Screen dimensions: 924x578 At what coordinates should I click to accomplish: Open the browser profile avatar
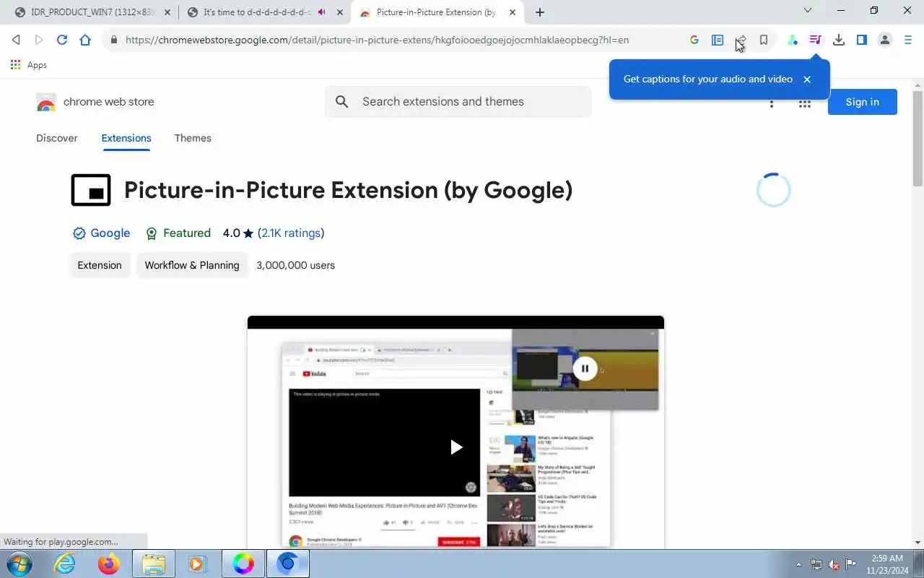(885, 40)
